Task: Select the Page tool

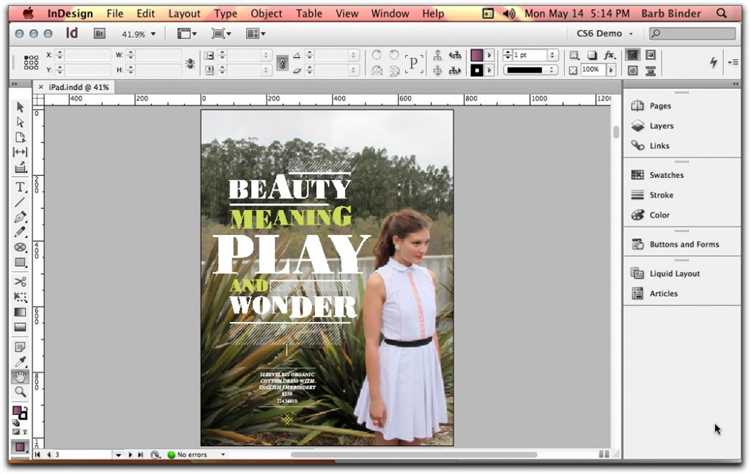Action: pos(20,137)
